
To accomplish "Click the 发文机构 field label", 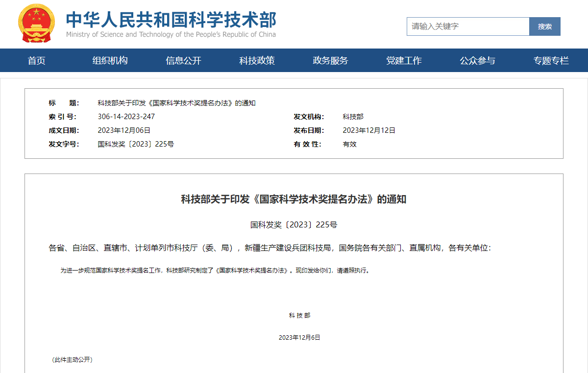I will 309,117.
